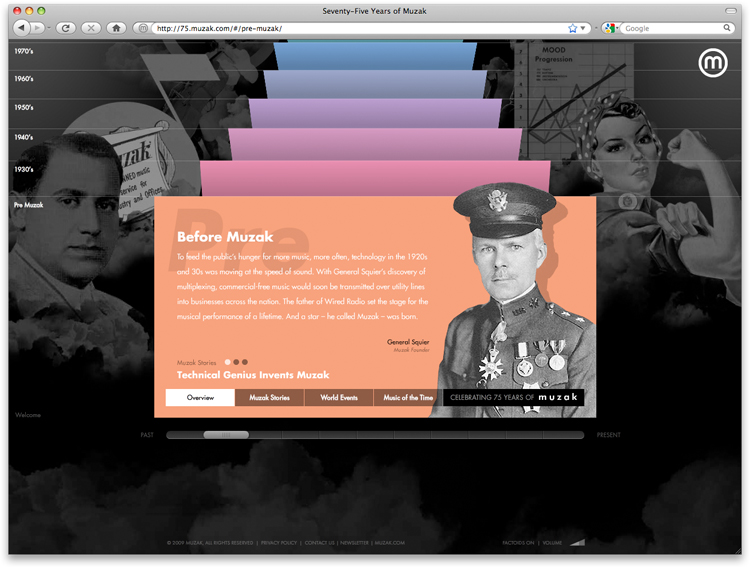
Task: Open the Privacy Policy footer link
Action: pos(279,543)
